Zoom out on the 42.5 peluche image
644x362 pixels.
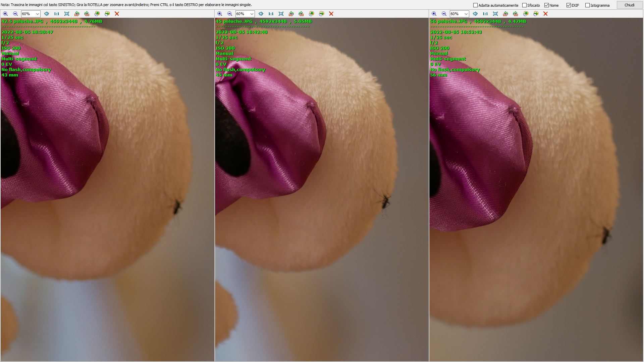tap(15, 14)
